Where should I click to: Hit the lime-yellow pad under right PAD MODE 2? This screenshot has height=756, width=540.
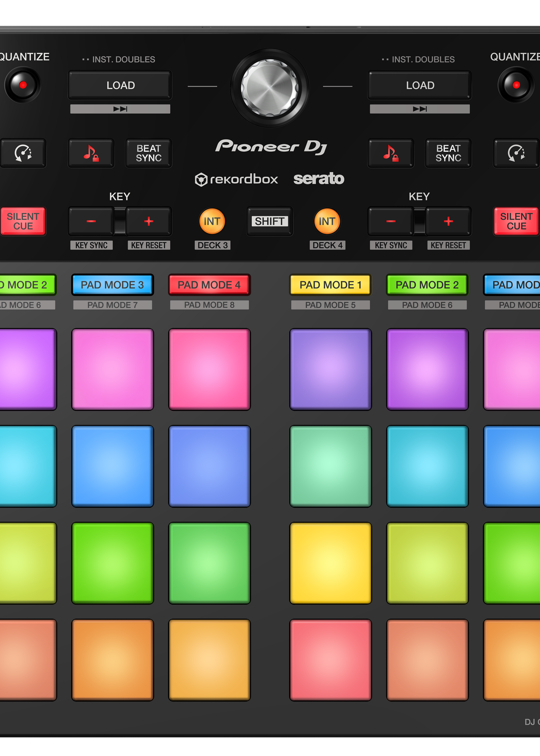click(x=427, y=563)
